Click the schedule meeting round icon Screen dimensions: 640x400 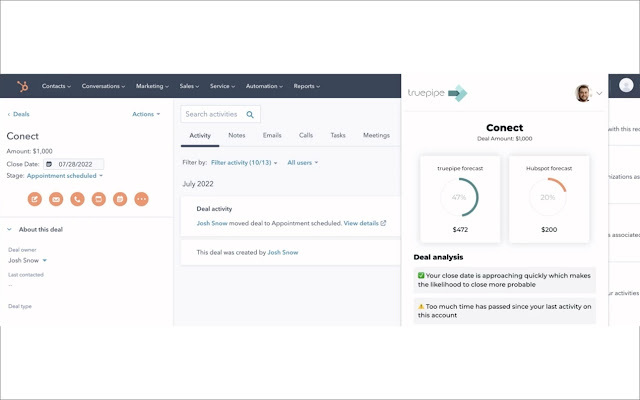[120, 199]
